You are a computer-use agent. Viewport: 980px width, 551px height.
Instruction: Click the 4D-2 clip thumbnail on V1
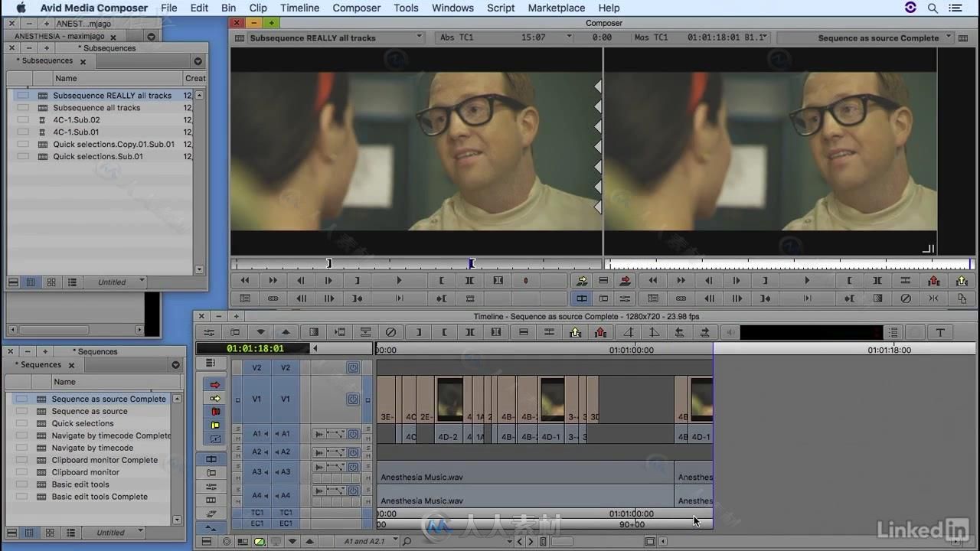click(x=449, y=399)
